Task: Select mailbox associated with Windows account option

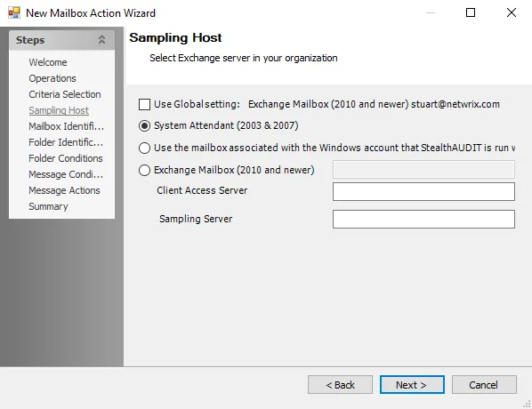Action: 144,148
